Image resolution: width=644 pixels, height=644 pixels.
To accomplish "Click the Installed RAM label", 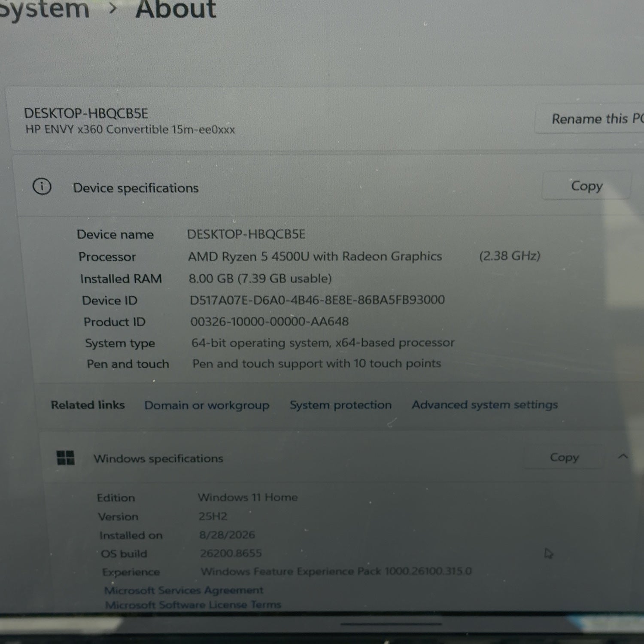I will (x=121, y=279).
